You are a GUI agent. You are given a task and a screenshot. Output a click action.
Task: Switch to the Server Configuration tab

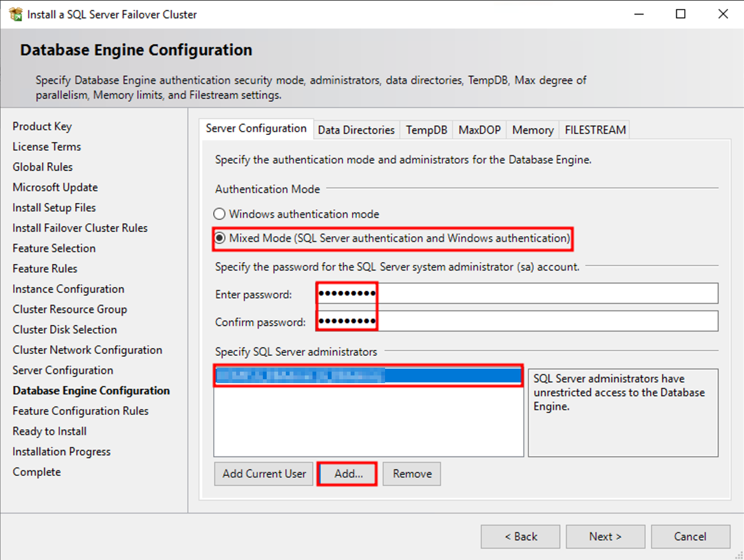click(256, 129)
